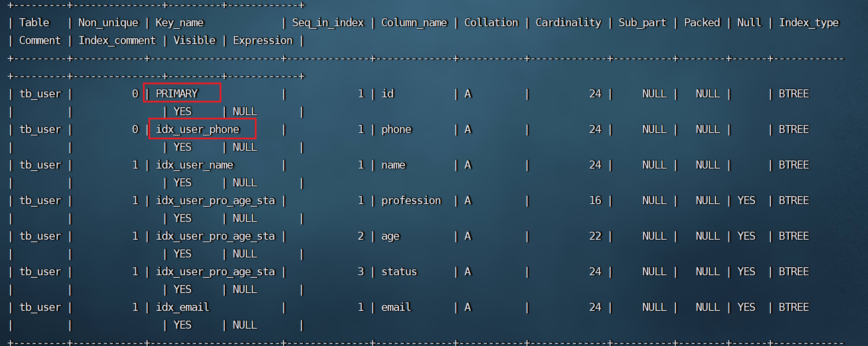Select idx_user_pro_age_sta in the status row
868x346 pixels.
pos(215,272)
